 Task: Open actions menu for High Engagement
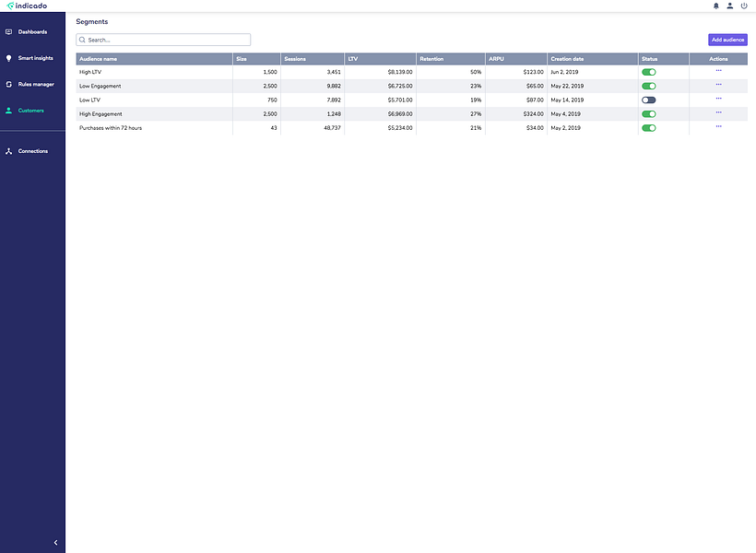tap(718, 112)
